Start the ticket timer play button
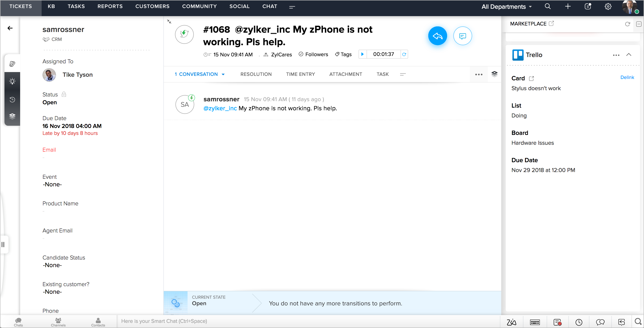Viewport: 644px width, 328px height. point(362,54)
